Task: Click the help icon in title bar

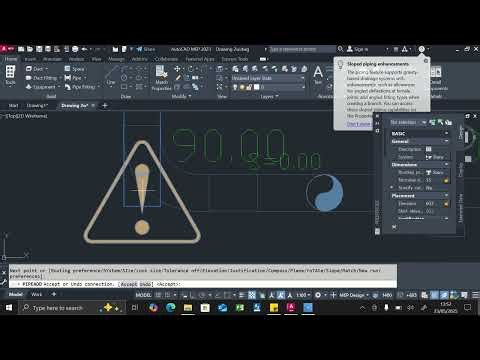Action: (x=422, y=49)
